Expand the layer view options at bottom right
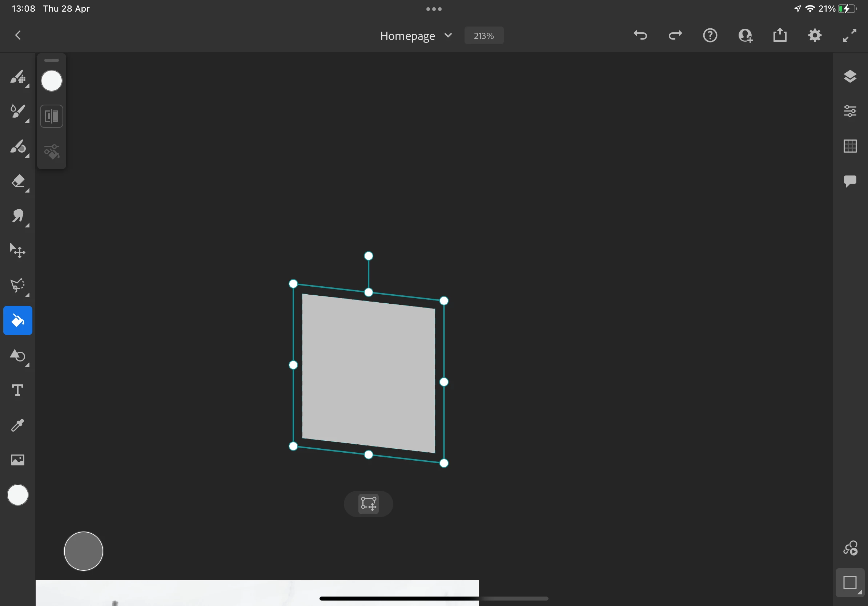 point(850,583)
